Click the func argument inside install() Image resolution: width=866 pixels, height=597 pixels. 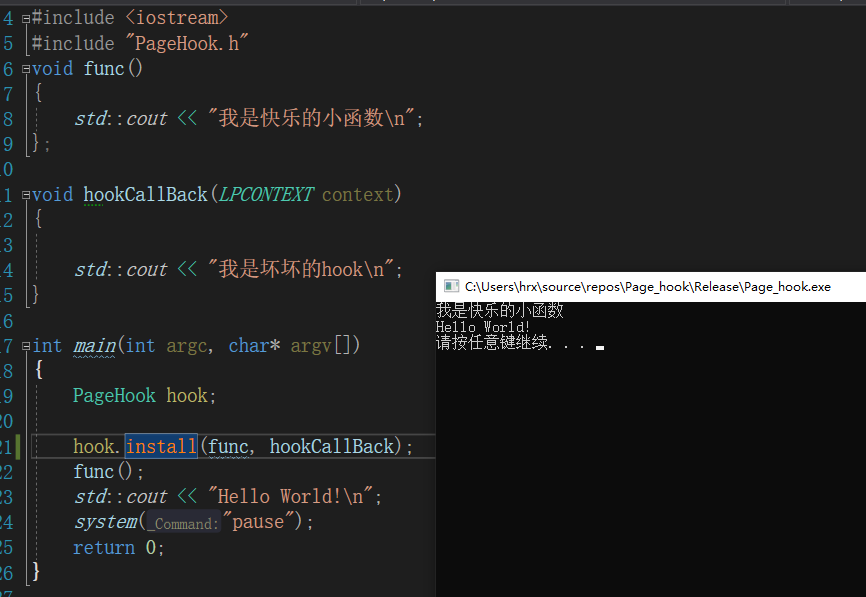(x=228, y=446)
